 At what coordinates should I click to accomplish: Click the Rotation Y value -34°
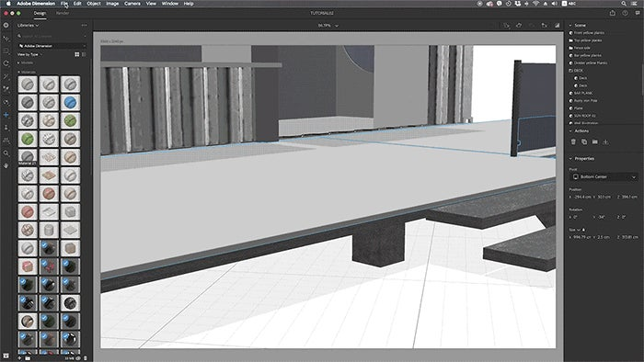coord(602,217)
